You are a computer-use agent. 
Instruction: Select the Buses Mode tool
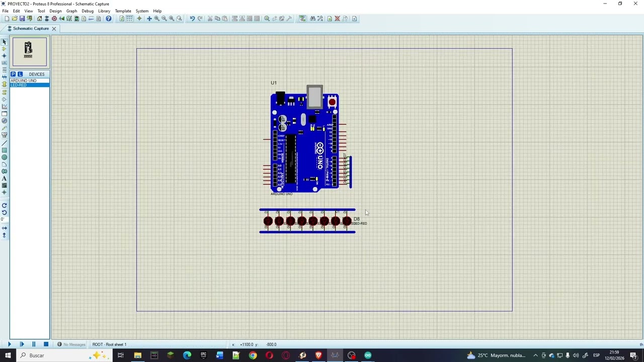5,77
